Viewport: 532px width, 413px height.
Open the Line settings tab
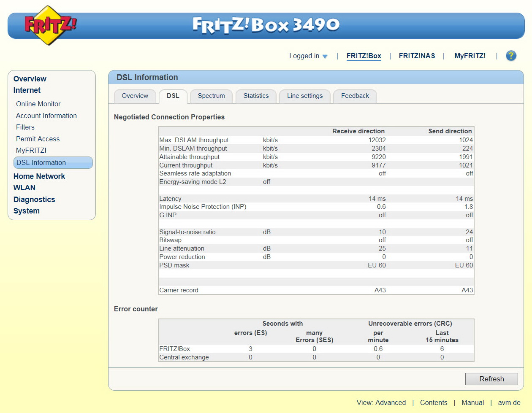pyautogui.click(x=305, y=96)
